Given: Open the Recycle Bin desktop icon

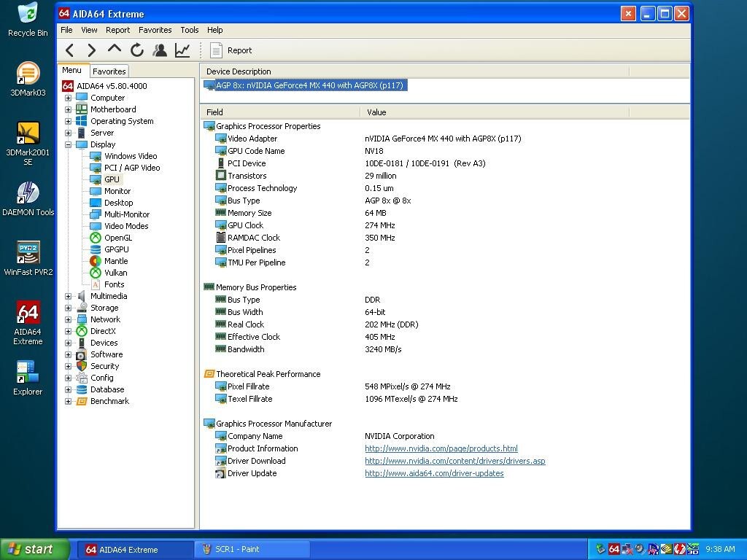Looking at the screenshot, I should coord(28,20).
